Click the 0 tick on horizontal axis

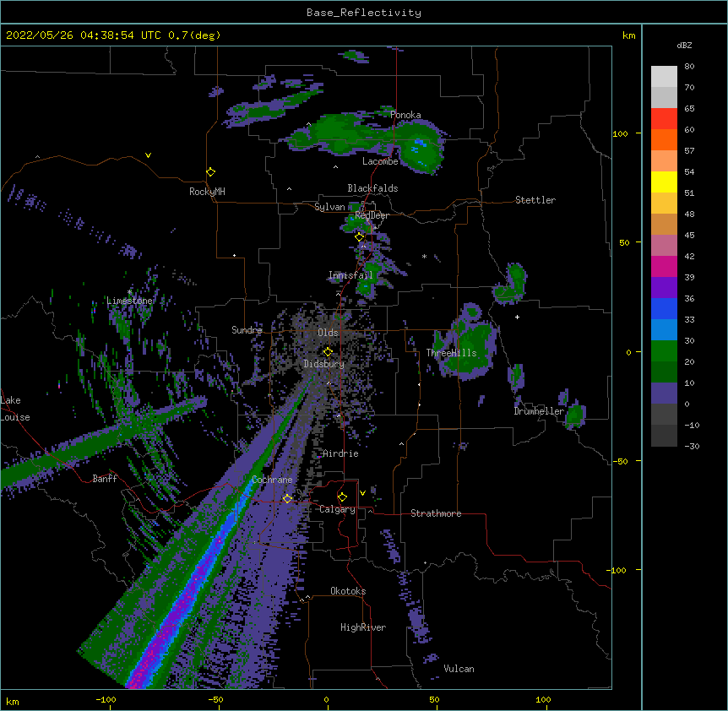point(326,699)
